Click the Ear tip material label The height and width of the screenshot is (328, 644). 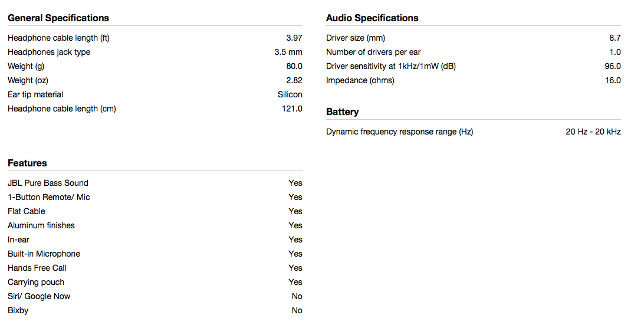[35, 94]
